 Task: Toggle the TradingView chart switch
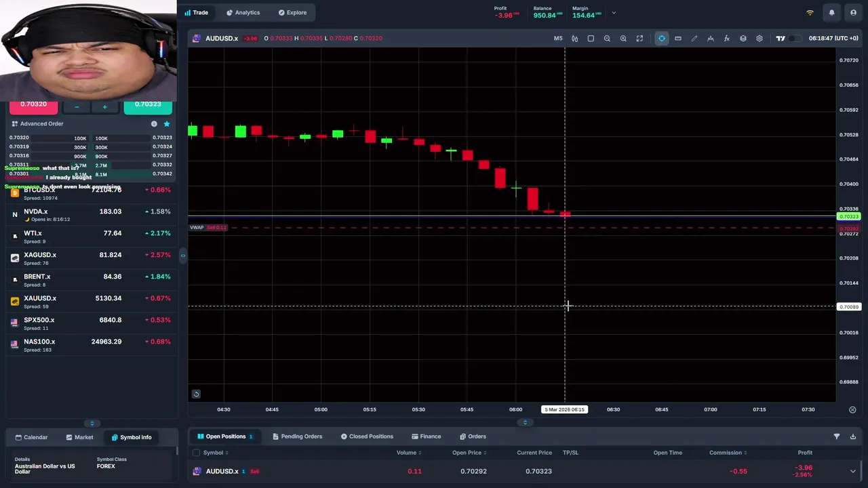[x=795, y=39]
